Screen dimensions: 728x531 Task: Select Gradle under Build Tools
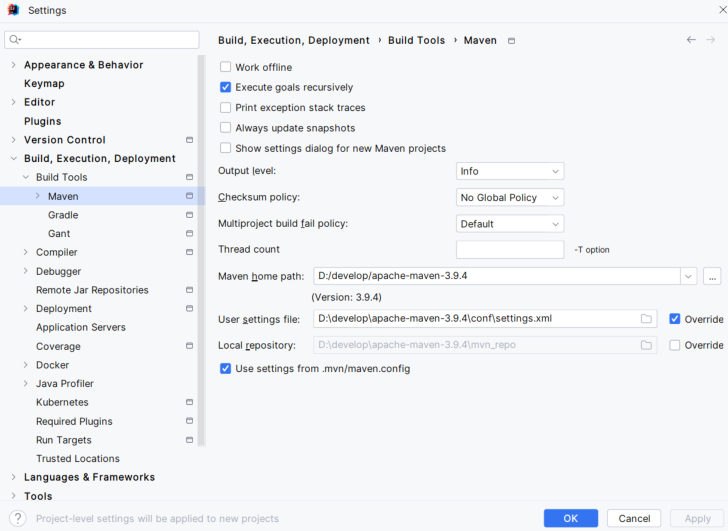coord(63,215)
